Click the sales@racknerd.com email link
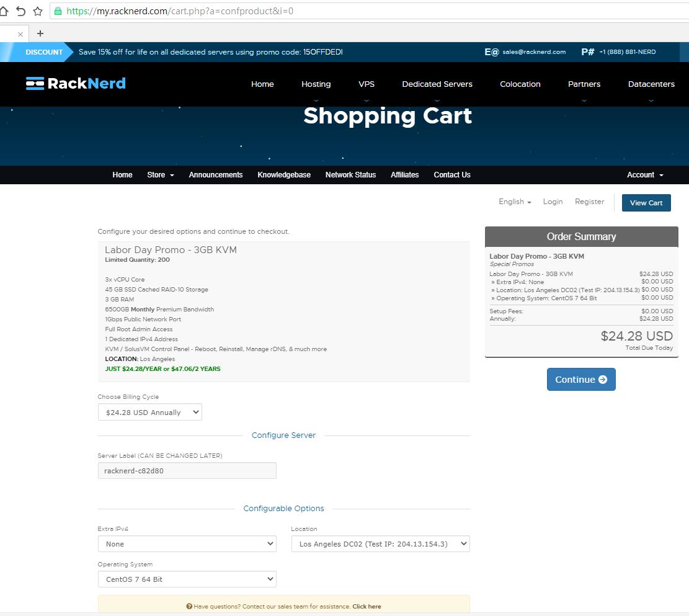The height and width of the screenshot is (616, 689). tap(534, 52)
